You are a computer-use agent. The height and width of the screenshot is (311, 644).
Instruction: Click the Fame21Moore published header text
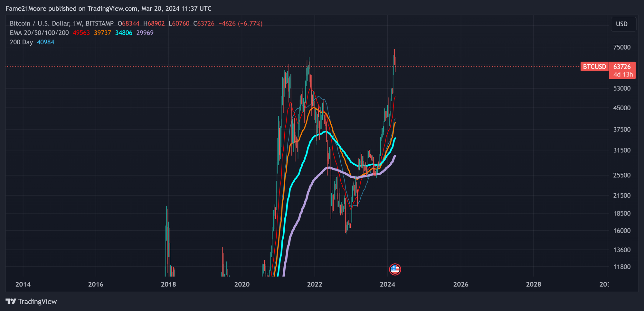[x=109, y=9]
